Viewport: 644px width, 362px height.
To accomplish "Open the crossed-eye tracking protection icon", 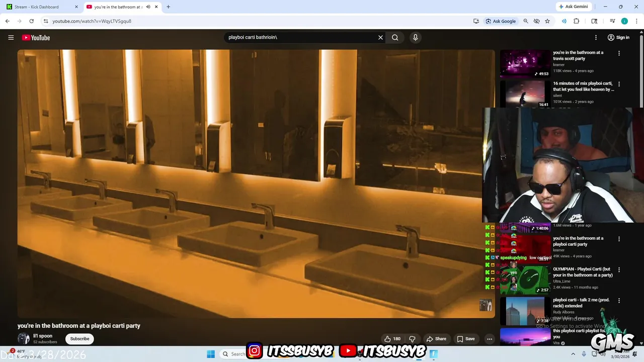I will click(536, 21).
